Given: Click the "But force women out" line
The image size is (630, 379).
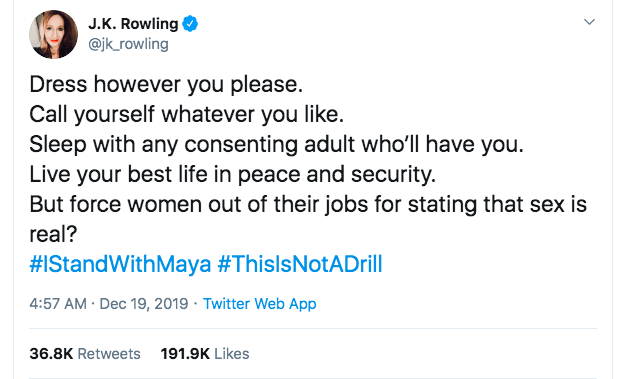Looking at the screenshot, I should (308, 204).
